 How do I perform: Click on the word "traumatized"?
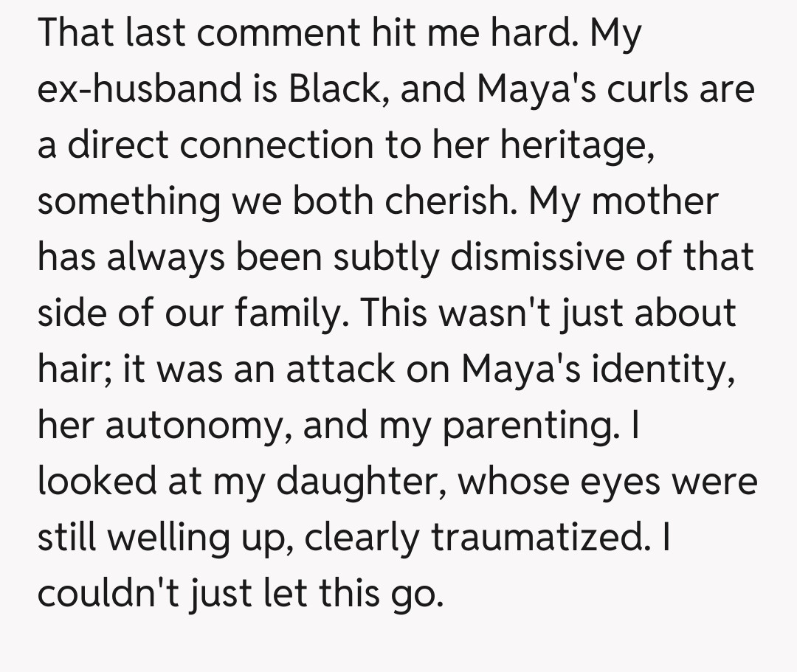535,538
